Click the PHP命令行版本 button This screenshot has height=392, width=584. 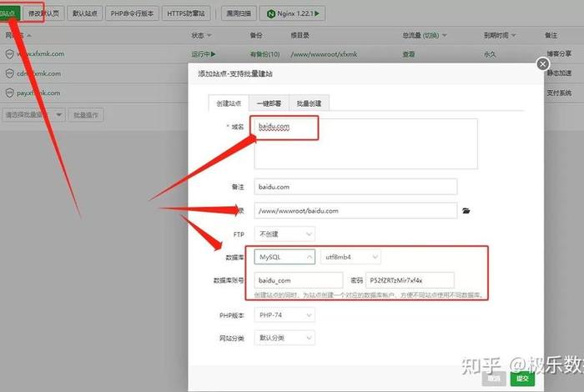click(132, 13)
